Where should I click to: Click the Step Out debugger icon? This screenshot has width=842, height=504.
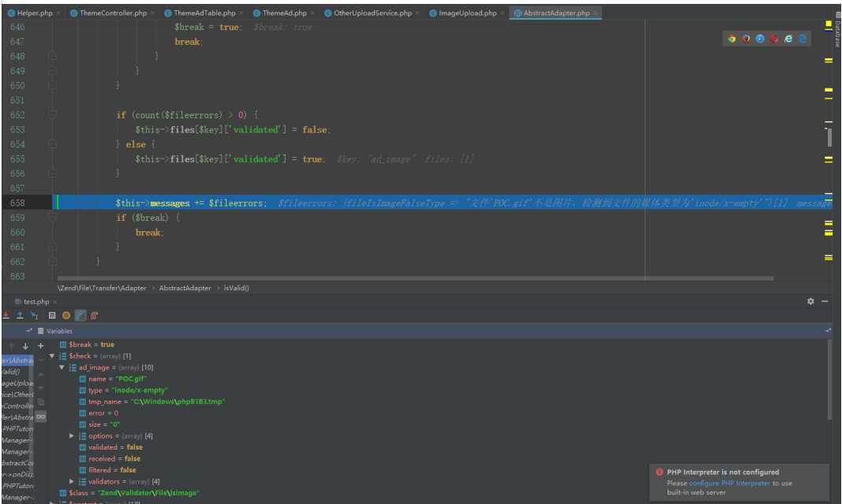20,315
